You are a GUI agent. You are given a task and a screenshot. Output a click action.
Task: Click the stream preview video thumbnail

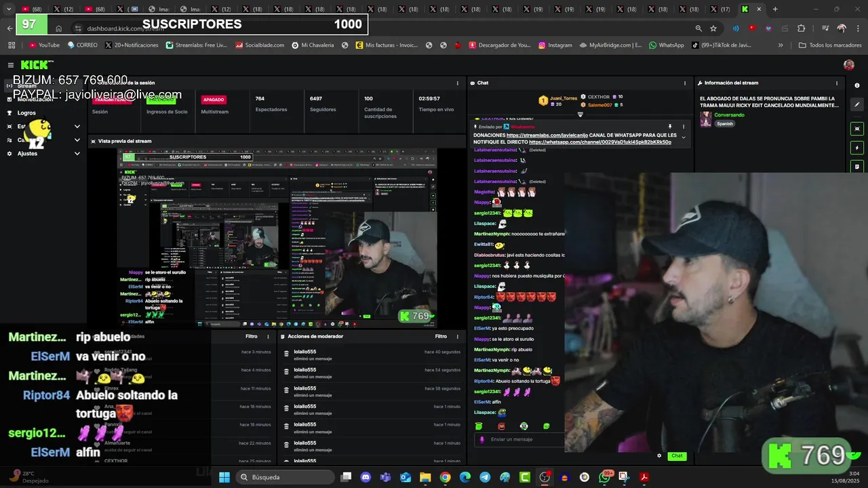(277, 237)
